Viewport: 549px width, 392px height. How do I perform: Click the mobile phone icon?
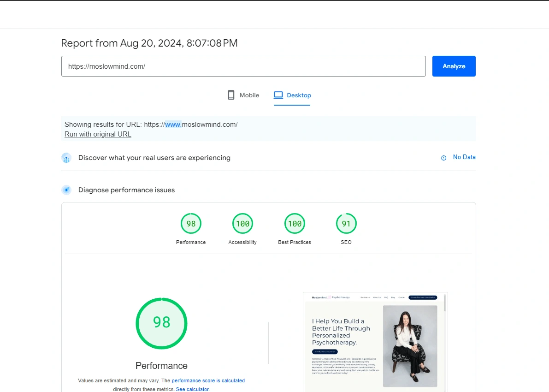(x=231, y=95)
